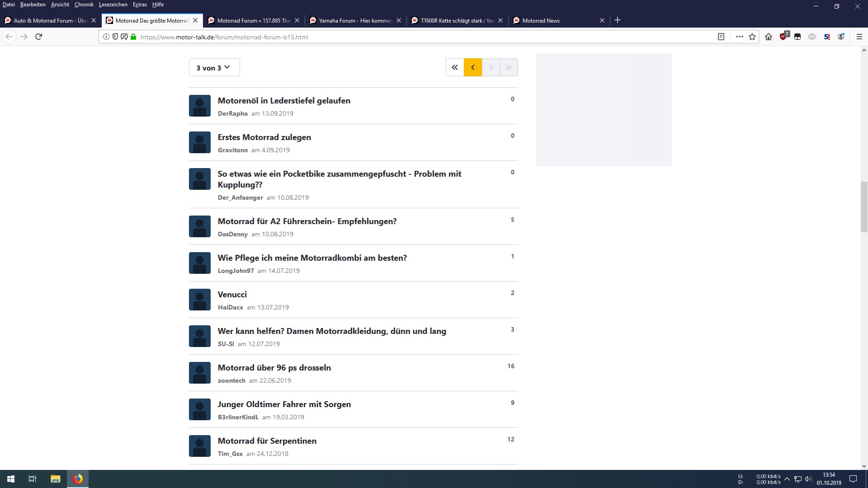Jump to first page with double arrow

click(x=455, y=67)
